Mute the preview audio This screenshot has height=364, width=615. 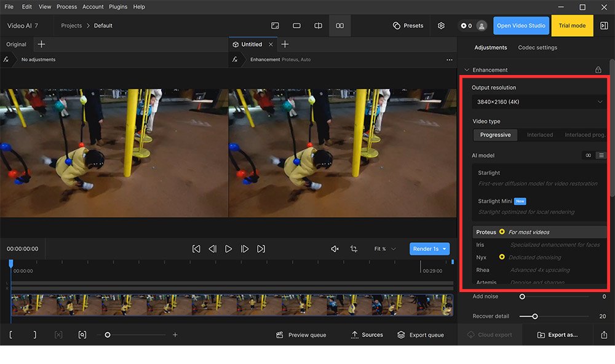[335, 249]
